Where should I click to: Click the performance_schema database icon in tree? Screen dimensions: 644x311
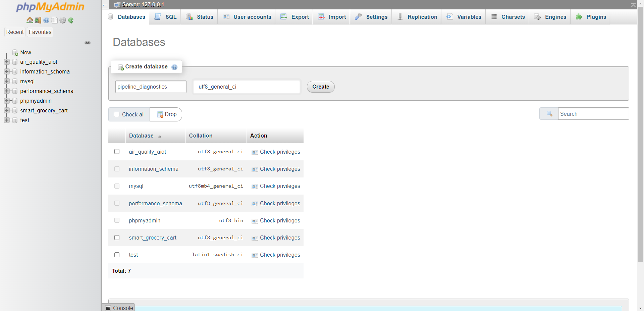(x=15, y=91)
